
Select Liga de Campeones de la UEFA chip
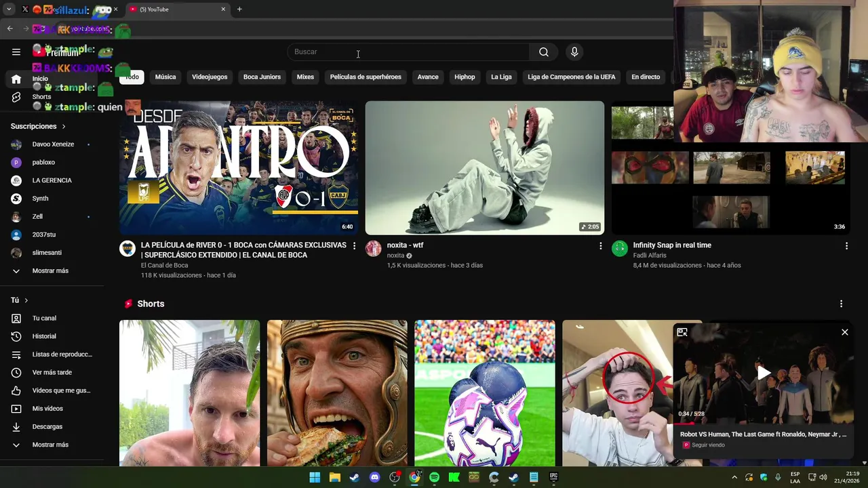coord(572,77)
